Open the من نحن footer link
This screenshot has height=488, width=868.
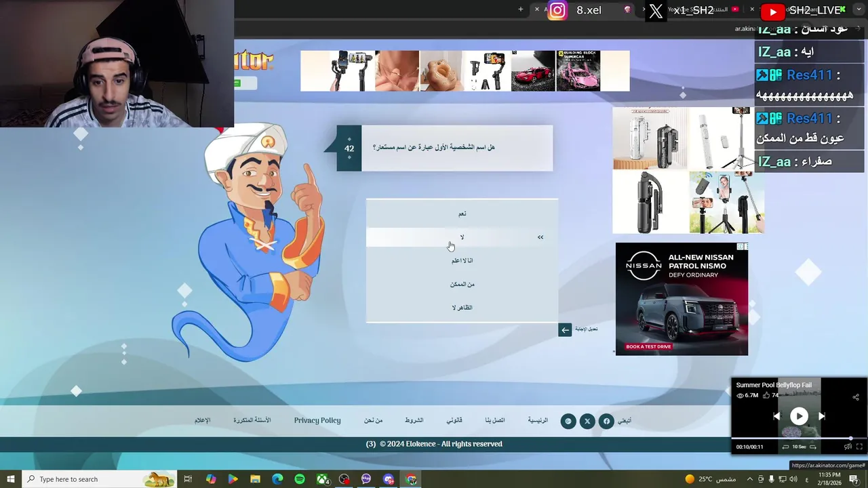coord(373,420)
